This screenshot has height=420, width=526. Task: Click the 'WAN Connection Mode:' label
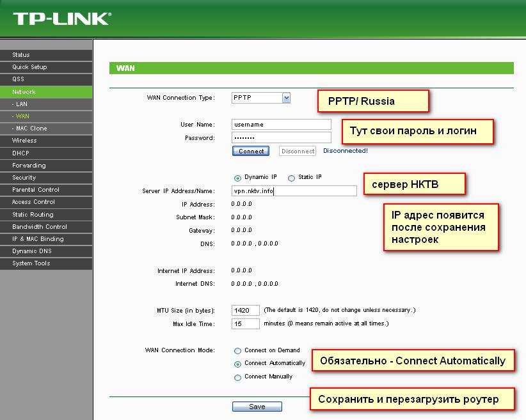click(x=180, y=350)
